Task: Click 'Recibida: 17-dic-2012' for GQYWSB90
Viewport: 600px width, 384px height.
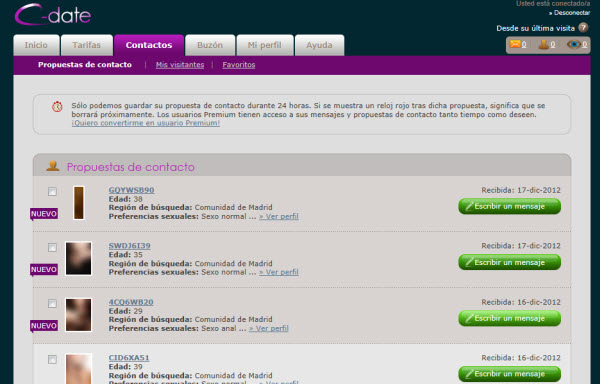Action: point(521,190)
